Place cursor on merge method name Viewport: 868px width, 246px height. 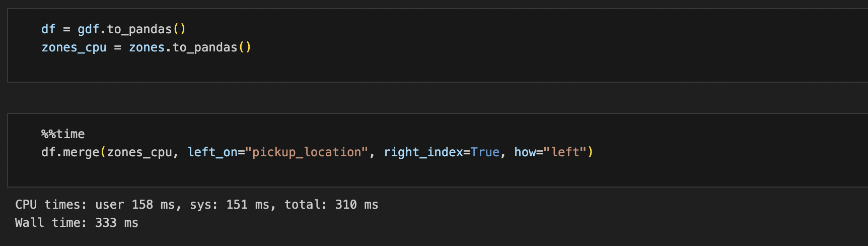click(x=81, y=152)
